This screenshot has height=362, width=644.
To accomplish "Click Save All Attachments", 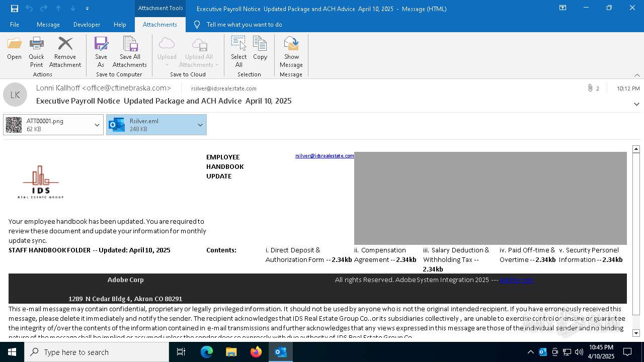I will pos(130,52).
